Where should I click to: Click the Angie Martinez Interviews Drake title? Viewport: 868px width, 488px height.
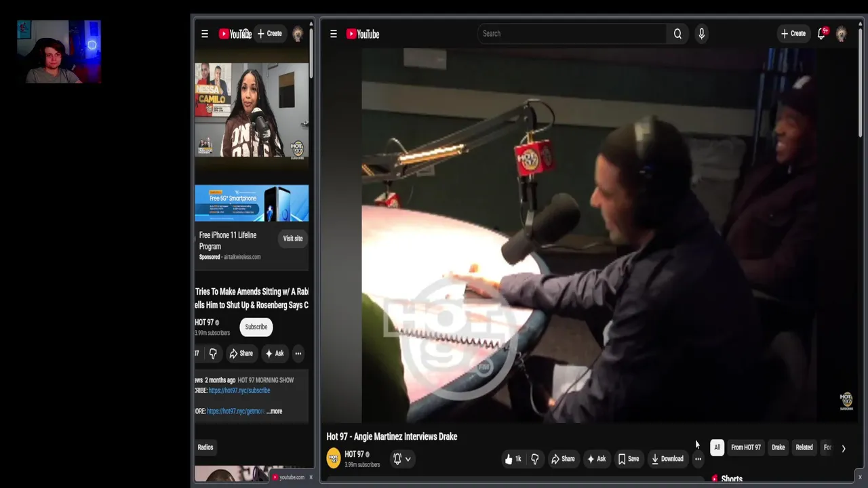[x=392, y=436]
